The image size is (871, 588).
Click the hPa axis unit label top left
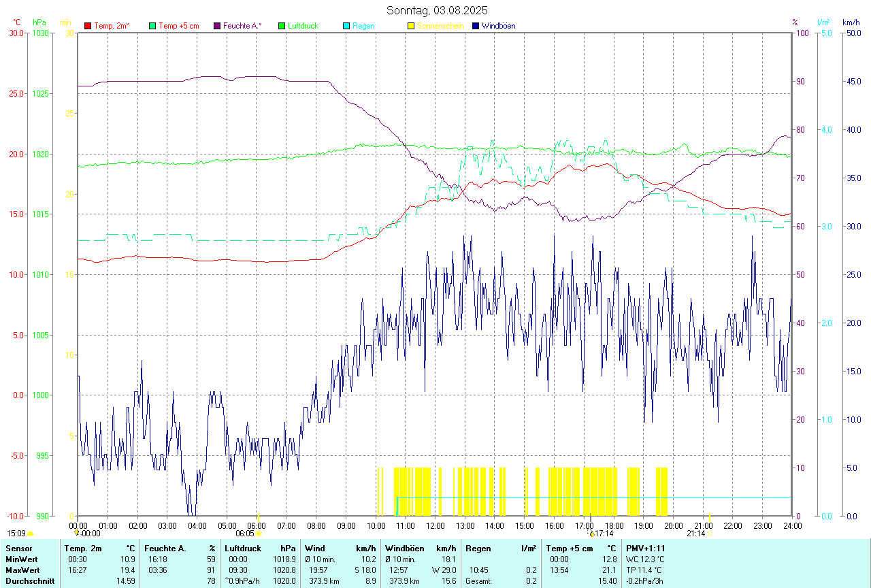coord(39,22)
